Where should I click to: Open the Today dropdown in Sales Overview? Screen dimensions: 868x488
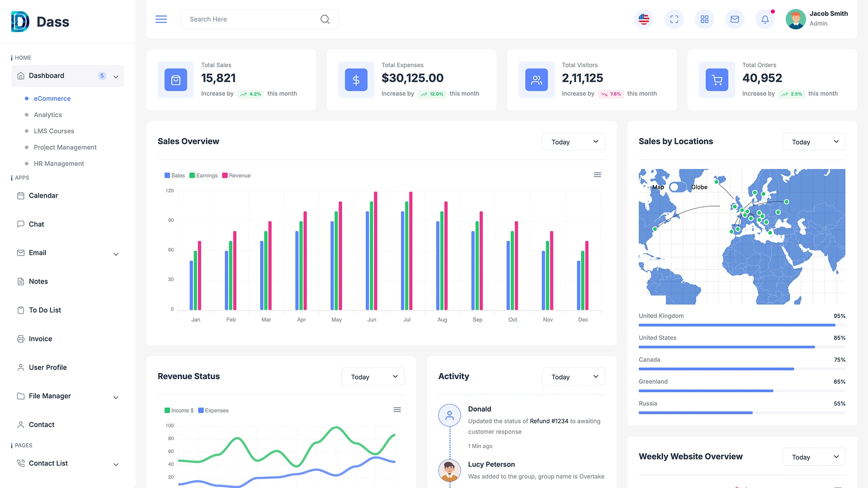pos(573,141)
